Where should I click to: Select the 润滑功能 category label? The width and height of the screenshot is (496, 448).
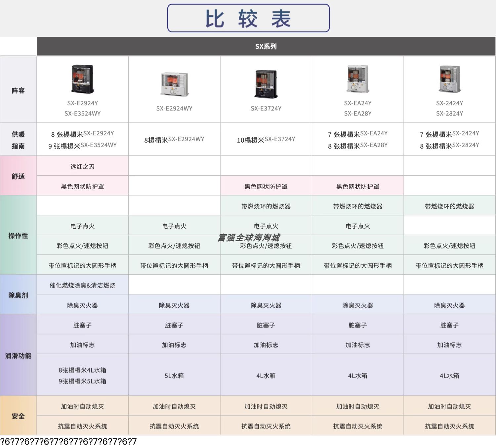[x=18, y=356]
